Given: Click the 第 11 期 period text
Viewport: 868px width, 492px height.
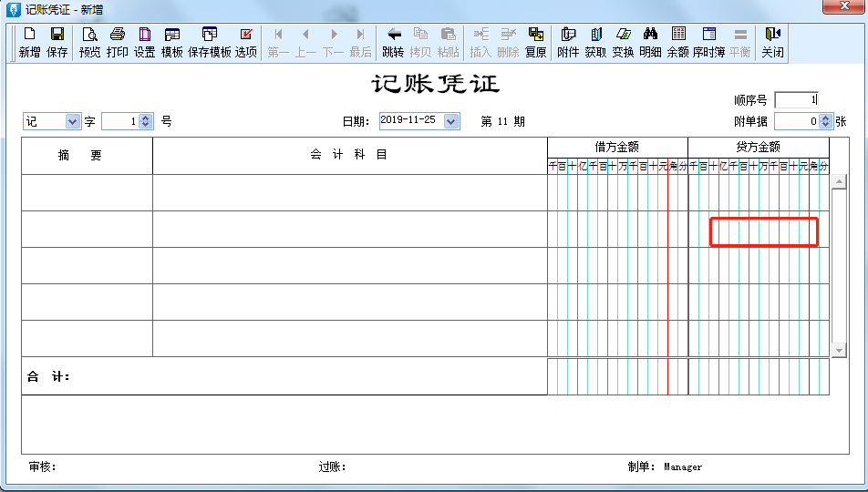Looking at the screenshot, I should click(x=502, y=122).
